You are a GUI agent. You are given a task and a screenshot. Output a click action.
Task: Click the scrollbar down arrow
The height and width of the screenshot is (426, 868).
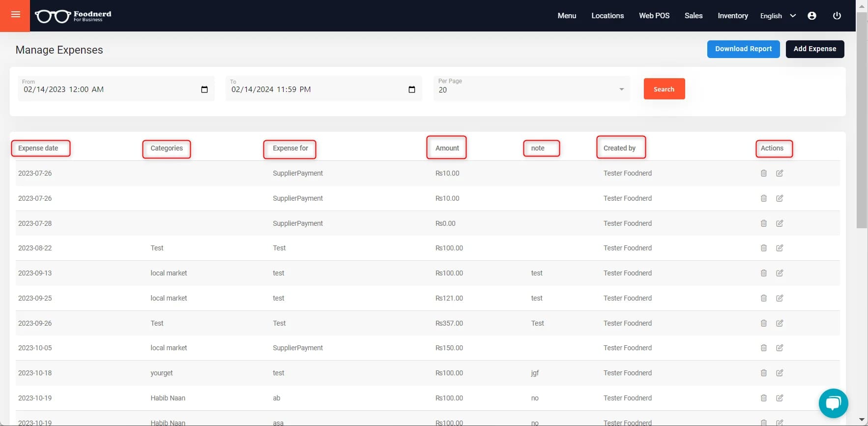pos(862,420)
